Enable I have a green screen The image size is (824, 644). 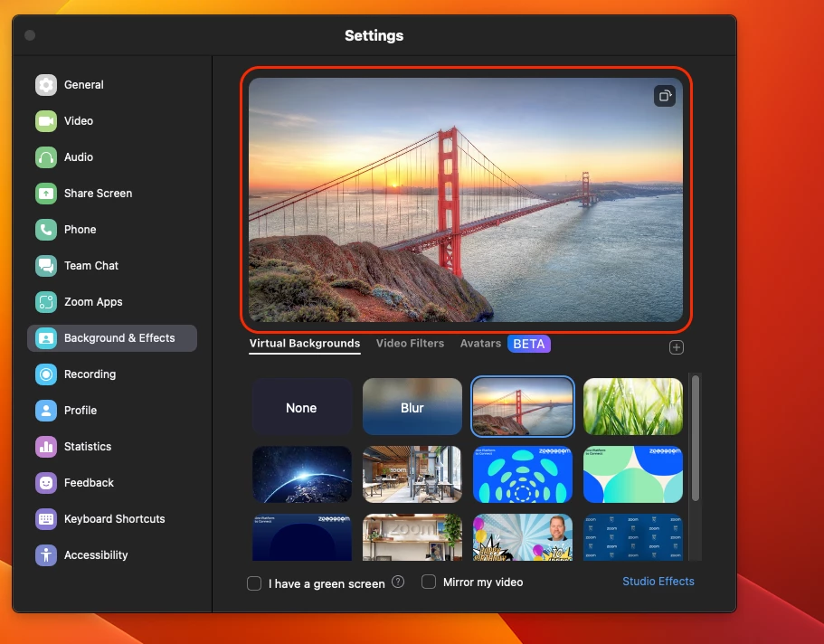coord(254,583)
